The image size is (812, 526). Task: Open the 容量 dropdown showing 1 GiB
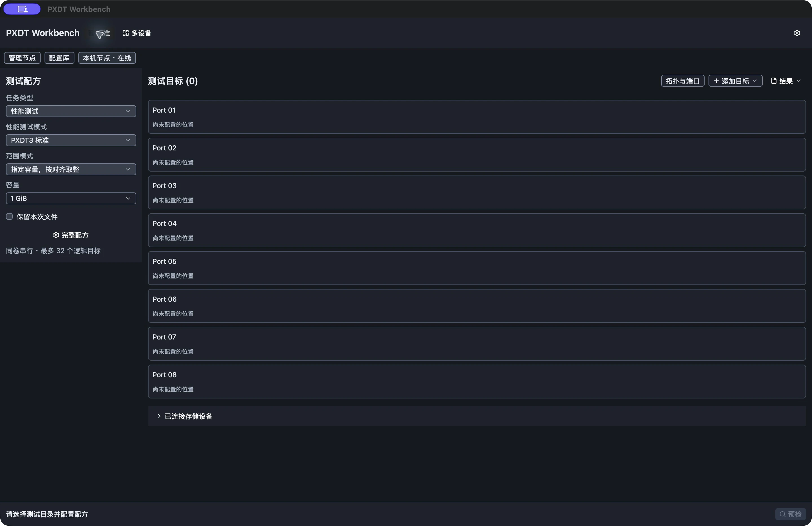(71, 198)
